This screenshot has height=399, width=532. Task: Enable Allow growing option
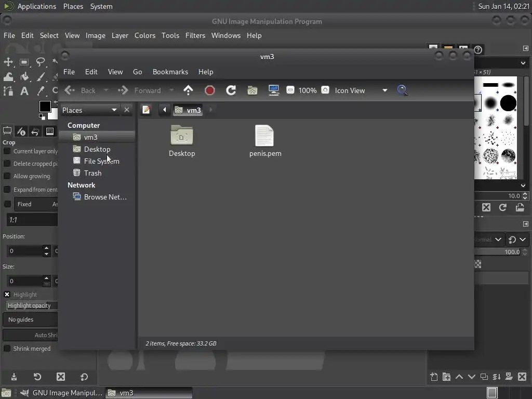(x=7, y=176)
